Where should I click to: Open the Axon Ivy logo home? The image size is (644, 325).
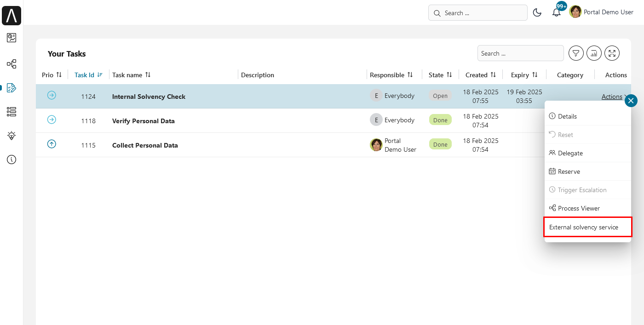(x=11, y=16)
